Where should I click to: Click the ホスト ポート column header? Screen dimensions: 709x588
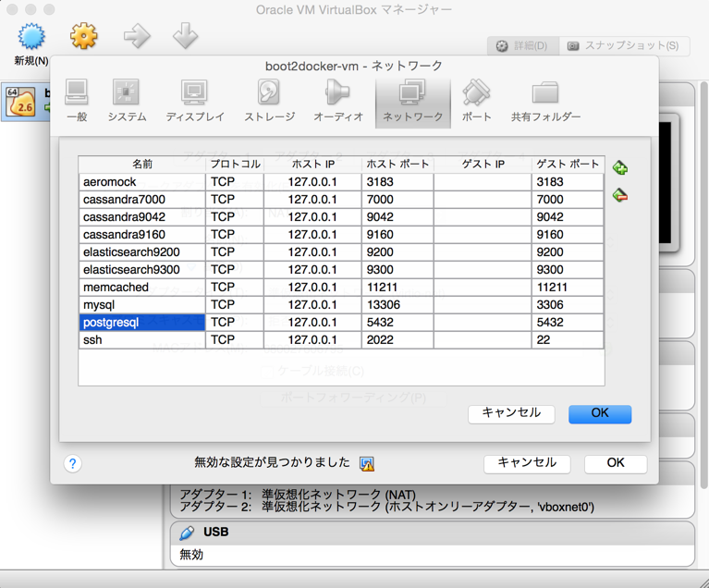pyautogui.click(x=397, y=165)
